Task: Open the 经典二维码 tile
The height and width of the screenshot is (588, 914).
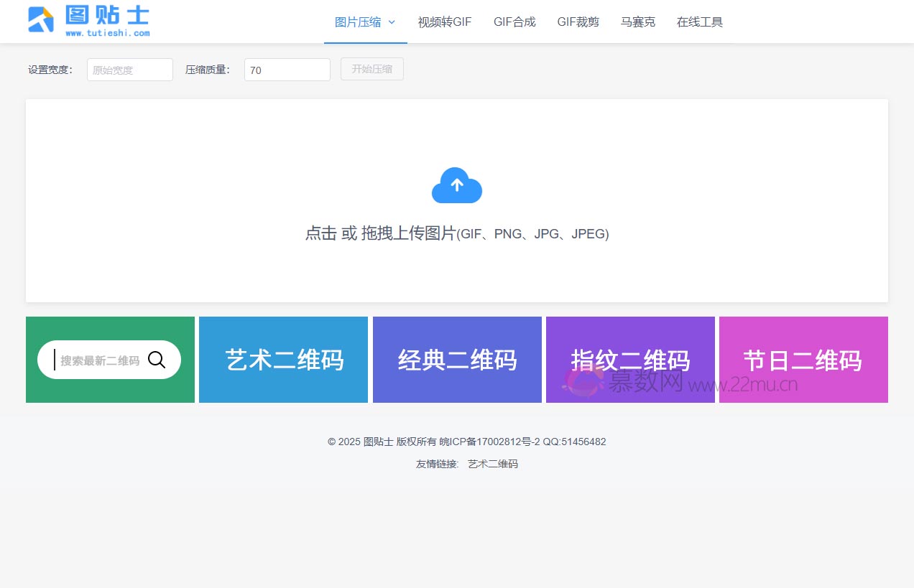Action: [x=457, y=359]
